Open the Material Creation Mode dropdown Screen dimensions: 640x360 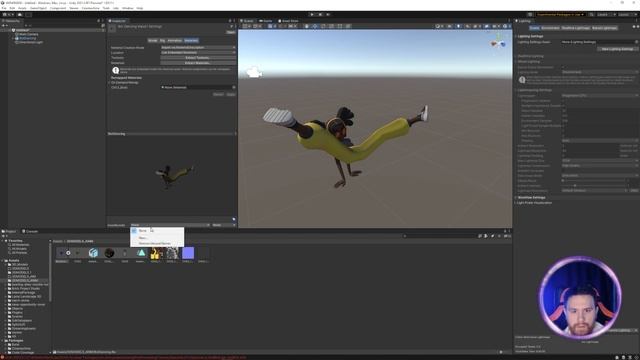[198, 47]
